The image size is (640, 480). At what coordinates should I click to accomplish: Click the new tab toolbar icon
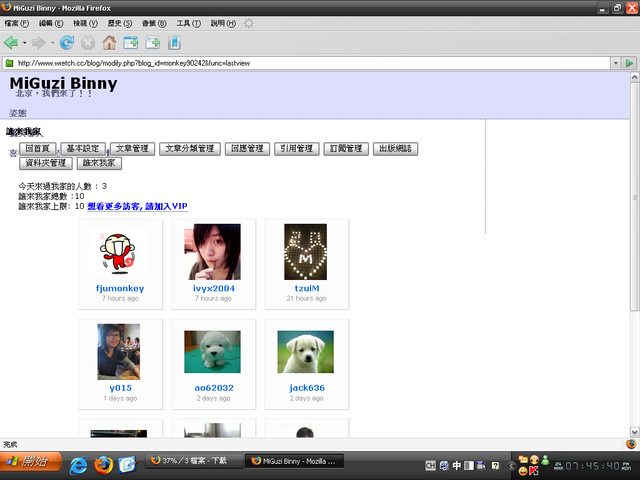153,42
